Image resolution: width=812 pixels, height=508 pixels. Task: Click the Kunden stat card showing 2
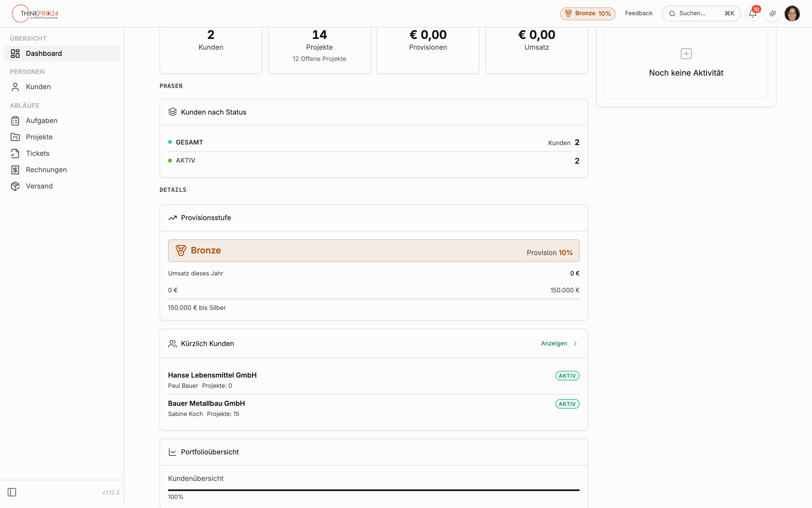(211, 51)
